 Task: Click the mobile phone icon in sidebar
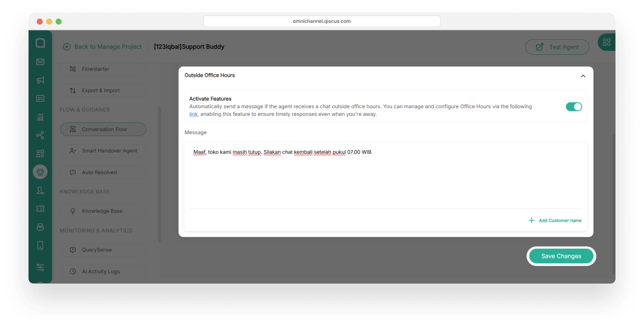click(x=40, y=245)
